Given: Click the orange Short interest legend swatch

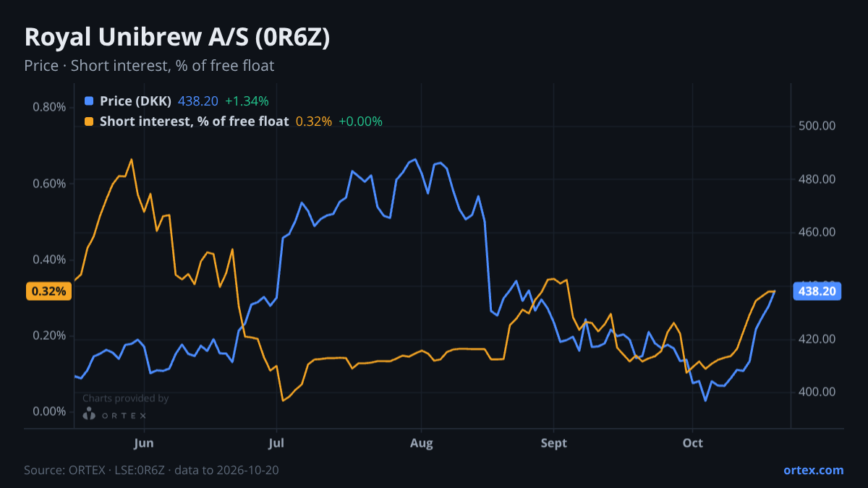Looking at the screenshot, I should [x=89, y=121].
